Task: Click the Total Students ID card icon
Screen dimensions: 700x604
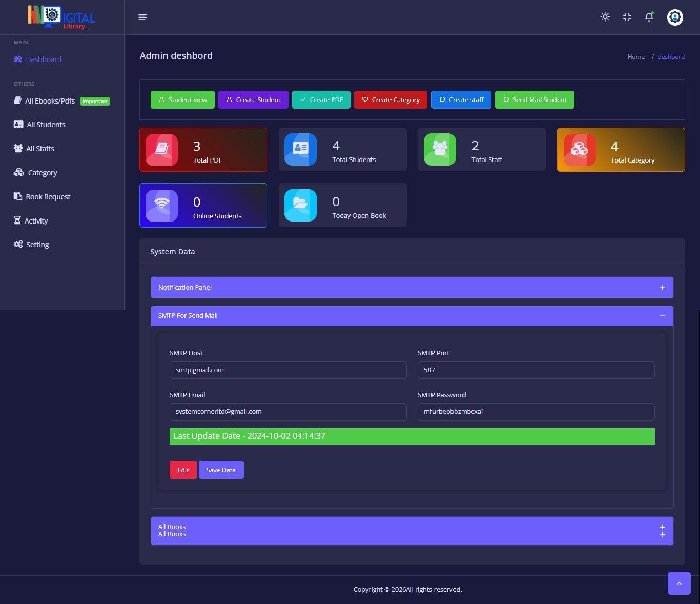Action: click(x=300, y=149)
